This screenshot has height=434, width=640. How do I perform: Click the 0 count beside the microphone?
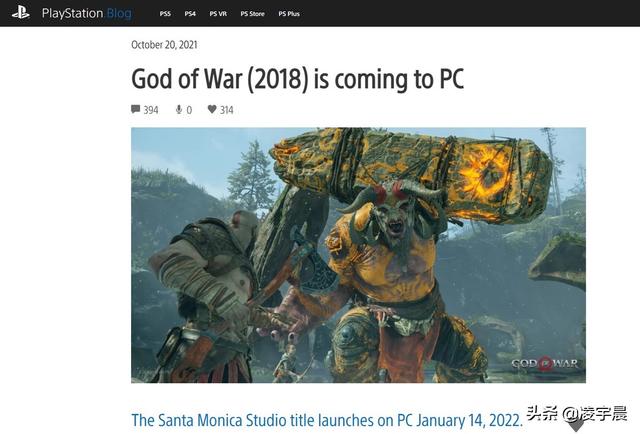pyautogui.click(x=189, y=110)
